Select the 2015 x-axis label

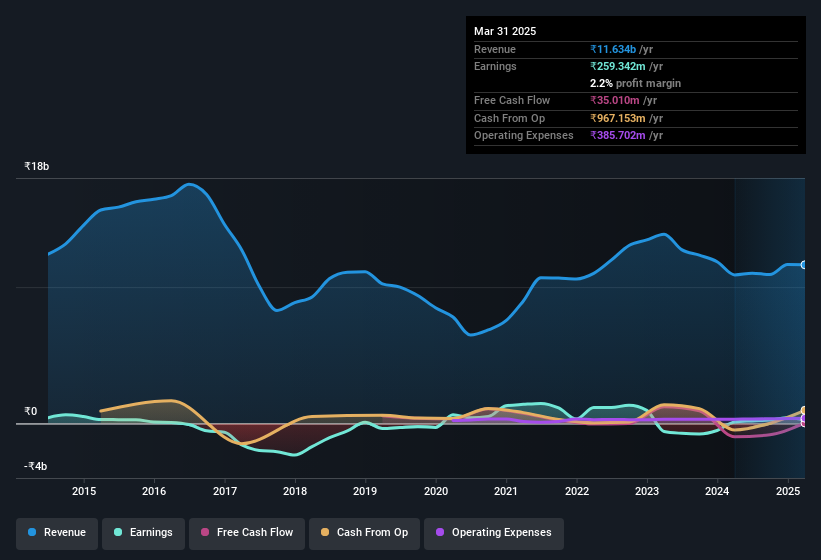(x=84, y=491)
